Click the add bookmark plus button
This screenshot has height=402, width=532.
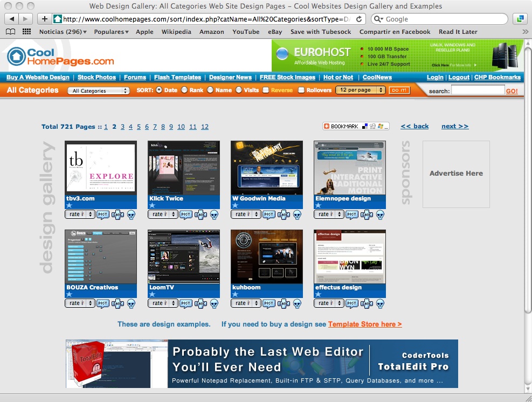44,19
